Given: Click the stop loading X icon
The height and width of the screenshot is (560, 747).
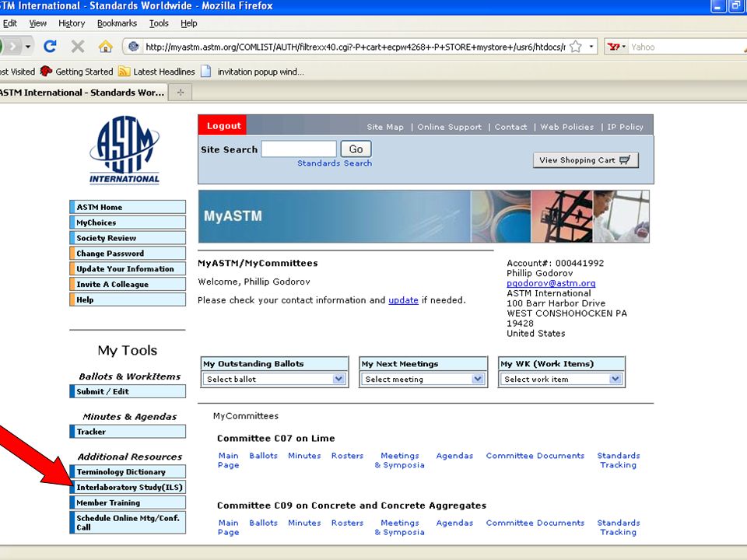Looking at the screenshot, I should [x=78, y=46].
